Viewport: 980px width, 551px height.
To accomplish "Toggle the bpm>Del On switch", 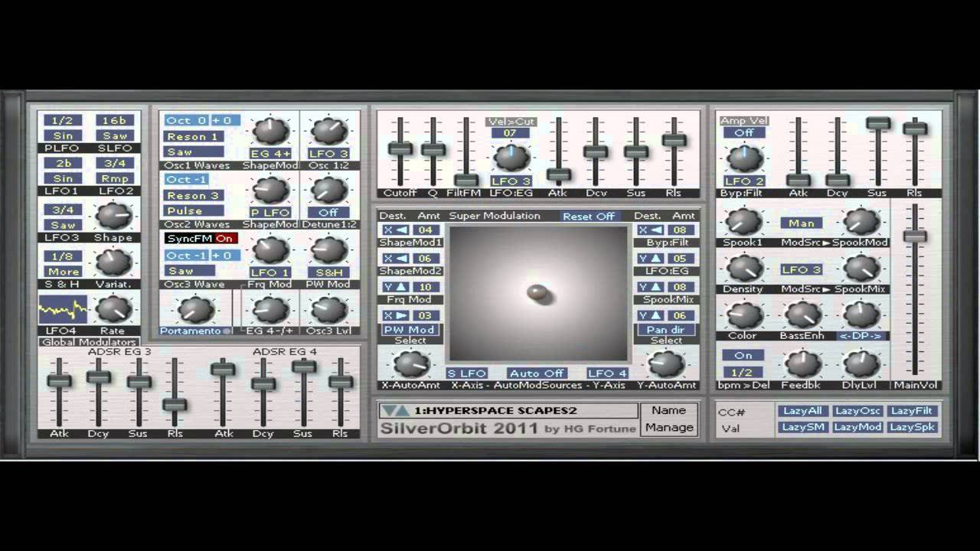I will pos(743,355).
